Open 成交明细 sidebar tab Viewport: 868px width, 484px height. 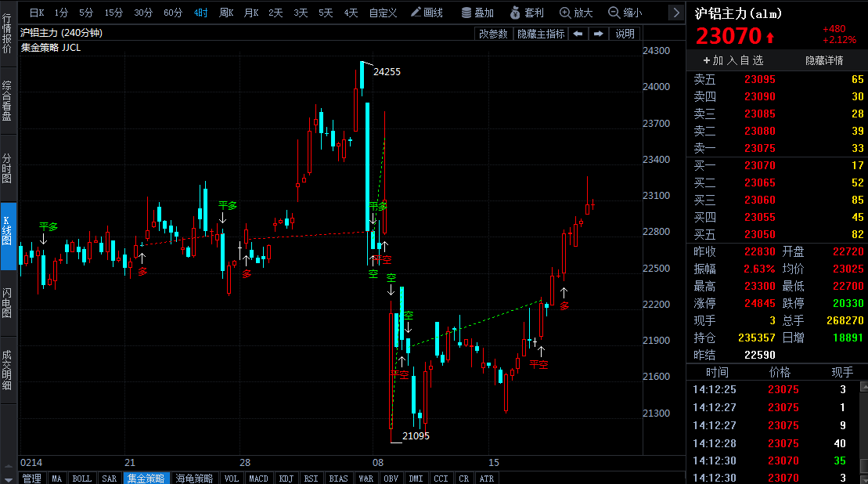coord(7,370)
